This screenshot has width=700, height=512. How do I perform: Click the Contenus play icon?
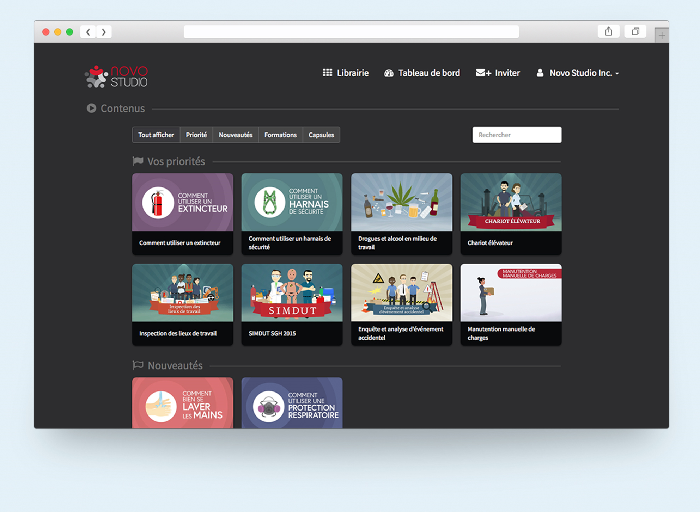click(x=91, y=108)
